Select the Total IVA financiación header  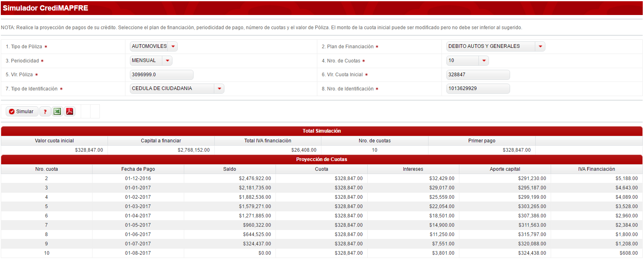[x=268, y=141]
